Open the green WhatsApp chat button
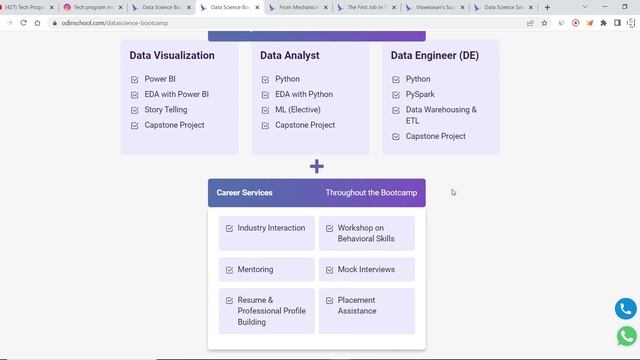This screenshot has height=360, width=640. (627, 336)
